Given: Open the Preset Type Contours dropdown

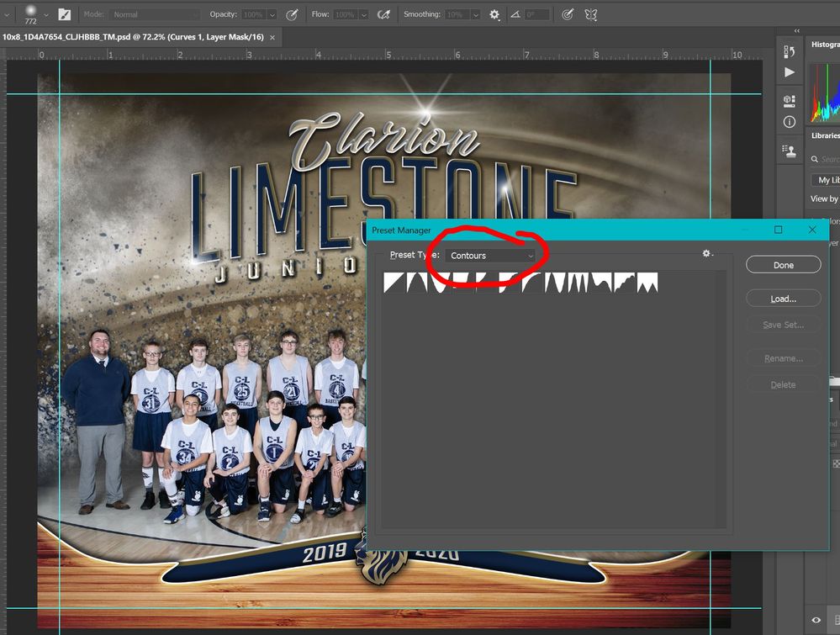Looking at the screenshot, I should pos(490,256).
